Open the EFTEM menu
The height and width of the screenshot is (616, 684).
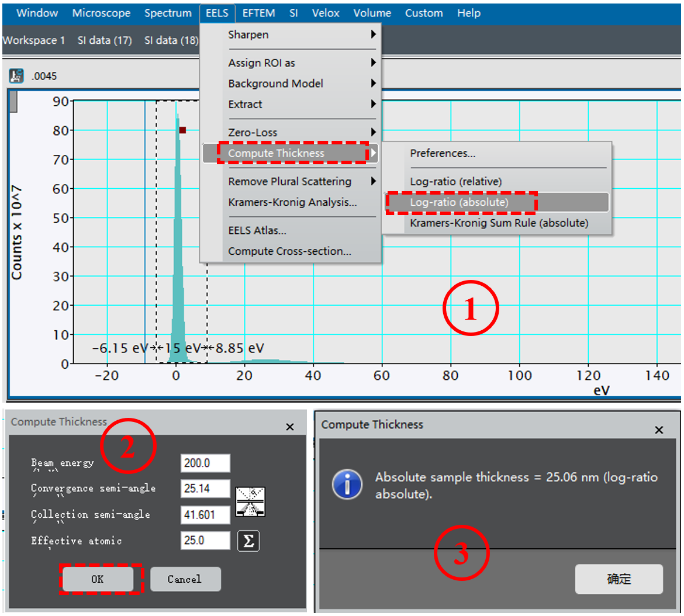[258, 13]
